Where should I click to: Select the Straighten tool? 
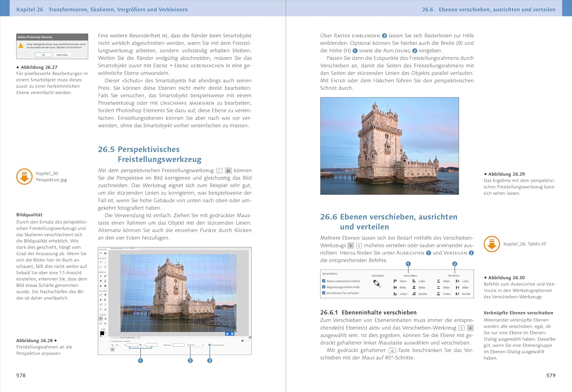105,323
